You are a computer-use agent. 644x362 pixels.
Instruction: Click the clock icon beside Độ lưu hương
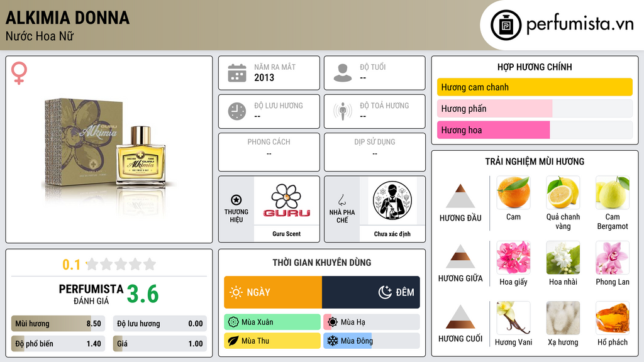[237, 111]
